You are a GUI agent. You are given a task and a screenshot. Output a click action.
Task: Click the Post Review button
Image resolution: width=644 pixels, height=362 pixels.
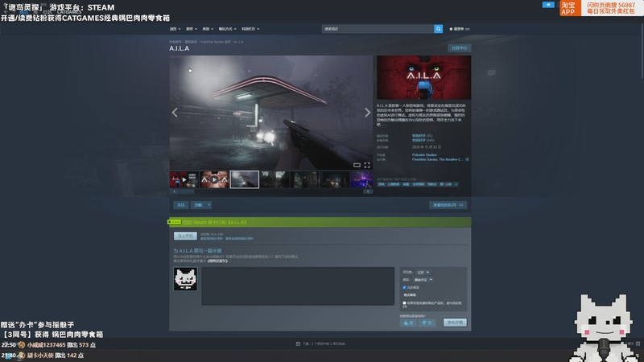coord(455,323)
